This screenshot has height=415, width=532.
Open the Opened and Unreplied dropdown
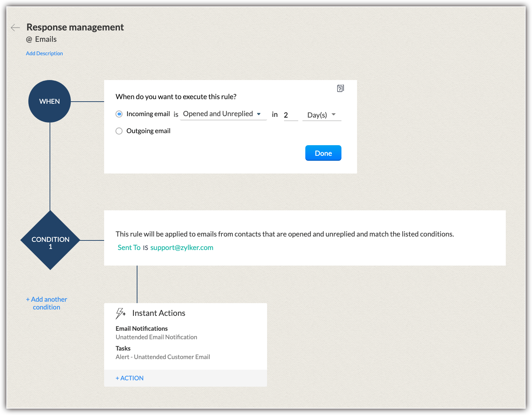tap(223, 114)
